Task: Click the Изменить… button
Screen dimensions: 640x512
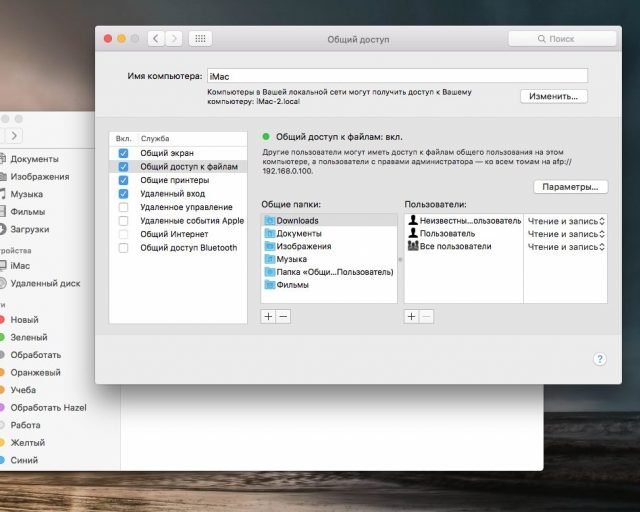Action: (553, 96)
